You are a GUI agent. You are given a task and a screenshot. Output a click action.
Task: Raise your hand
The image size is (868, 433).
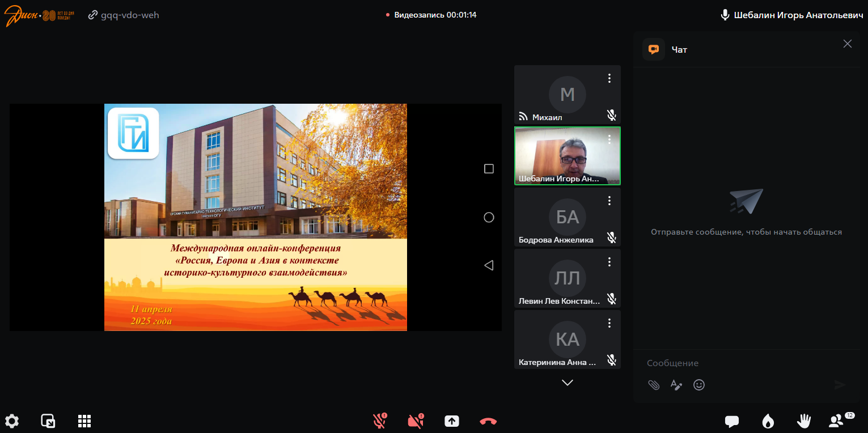click(804, 421)
